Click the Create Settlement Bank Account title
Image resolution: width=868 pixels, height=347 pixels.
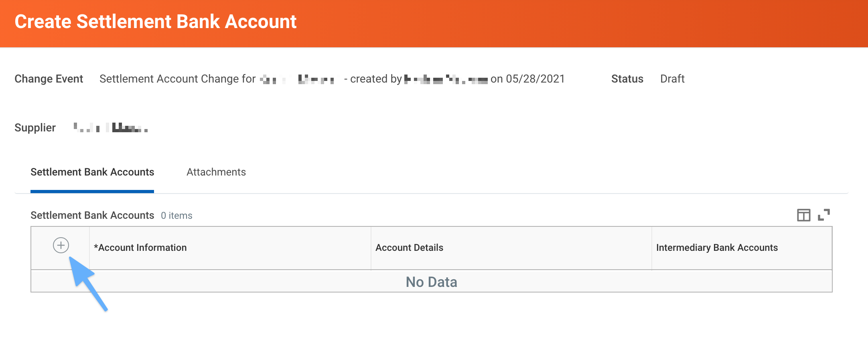(x=156, y=22)
